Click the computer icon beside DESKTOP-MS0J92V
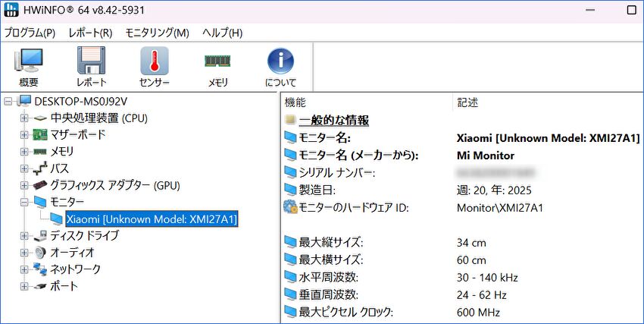The image size is (644, 324). click(24, 101)
